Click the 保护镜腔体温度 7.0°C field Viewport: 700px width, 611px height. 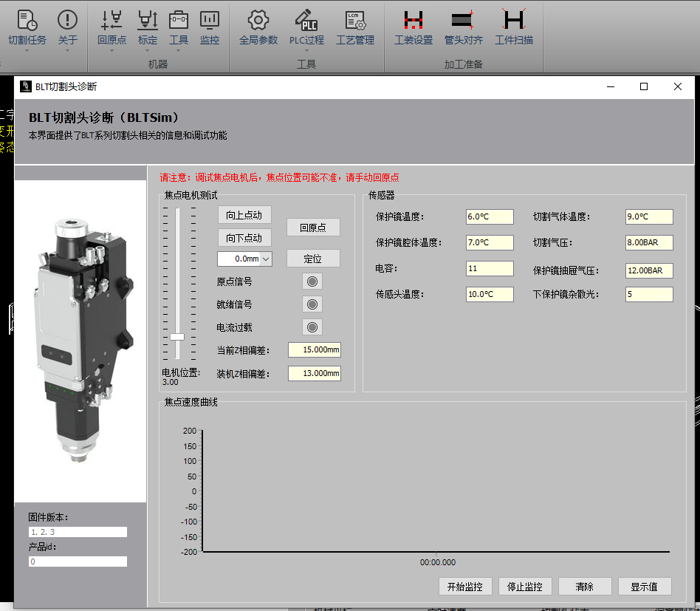[490, 242]
